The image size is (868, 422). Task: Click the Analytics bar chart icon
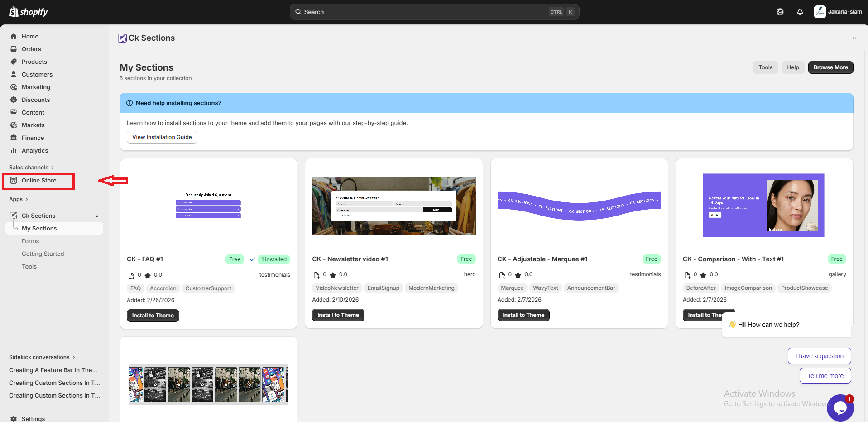click(x=14, y=150)
